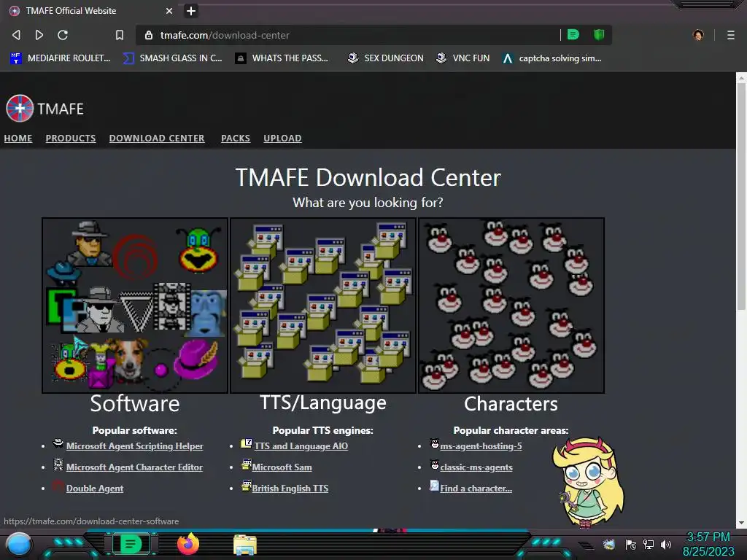Click icon beside Microsoft Agent Character Editor

[58, 464]
